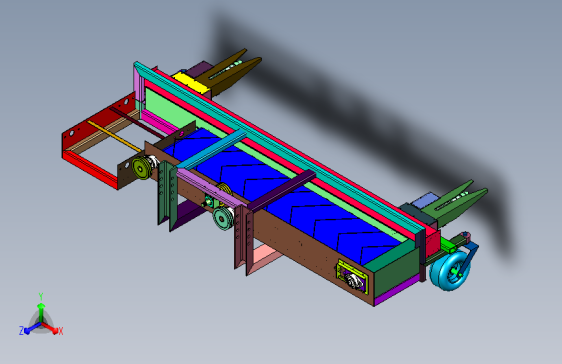The image size is (562, 364).
Task: Select the dark purple cross bar over the belt
Action: (281, 190)
